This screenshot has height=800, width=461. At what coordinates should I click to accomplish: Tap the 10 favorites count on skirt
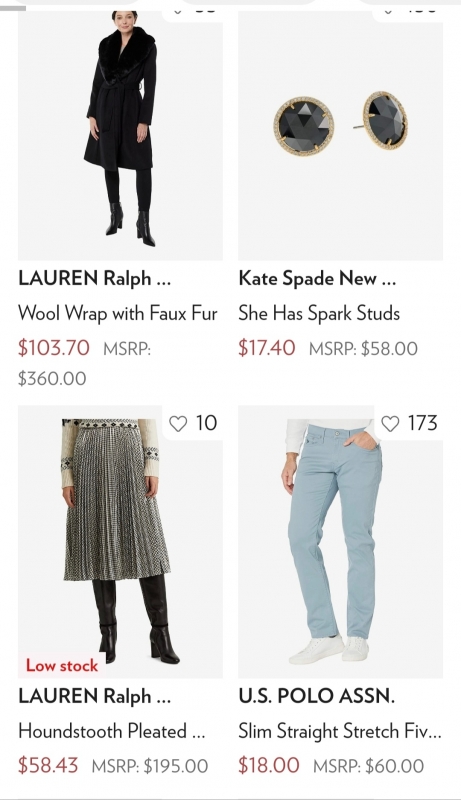[206, 423]
